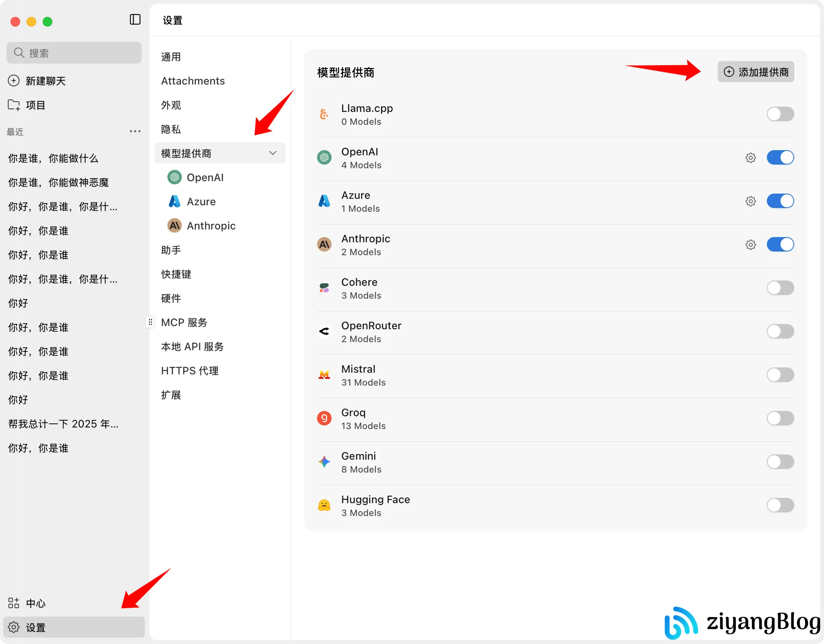This screenshot has width=824, height=644.
Task: Select the Anthropic icon under model providers
Action: pos(174,225)
